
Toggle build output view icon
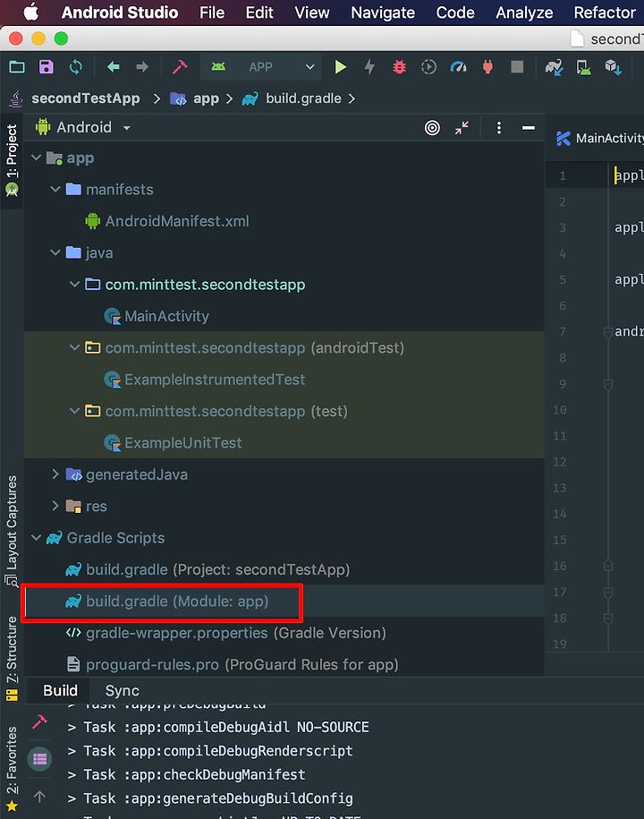[x=39, y=758]
